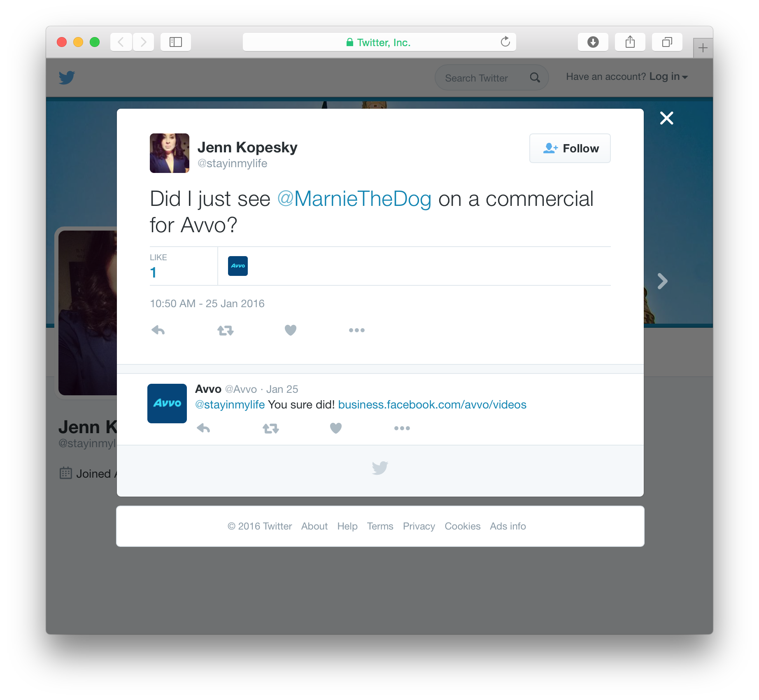Click the Avvo avatar in the likes row
Viewport: 759px width, 700px height.
coord(238,266)
